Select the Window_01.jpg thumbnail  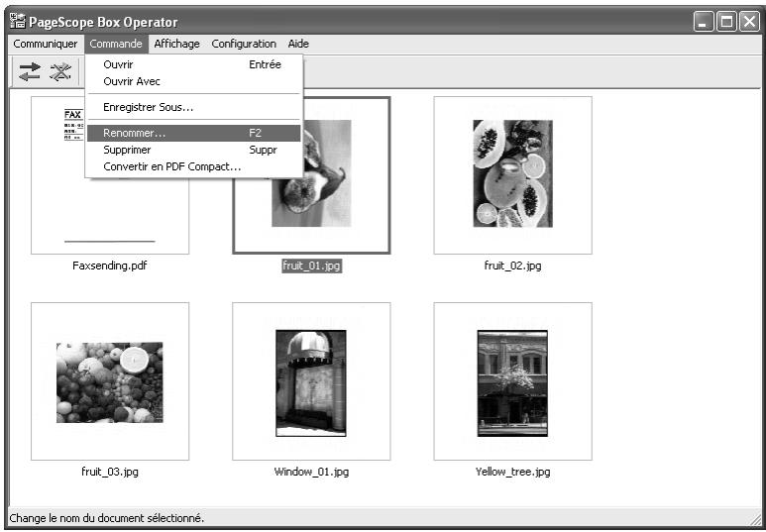(311, 381)
